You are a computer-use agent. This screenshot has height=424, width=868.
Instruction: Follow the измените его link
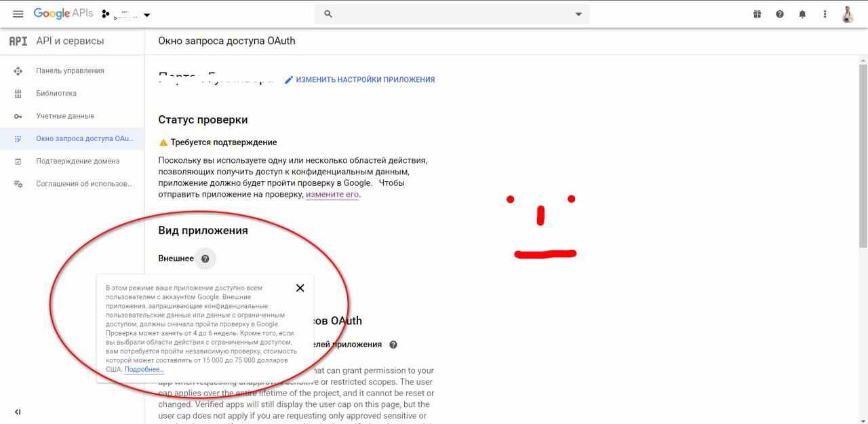[332, 194]
